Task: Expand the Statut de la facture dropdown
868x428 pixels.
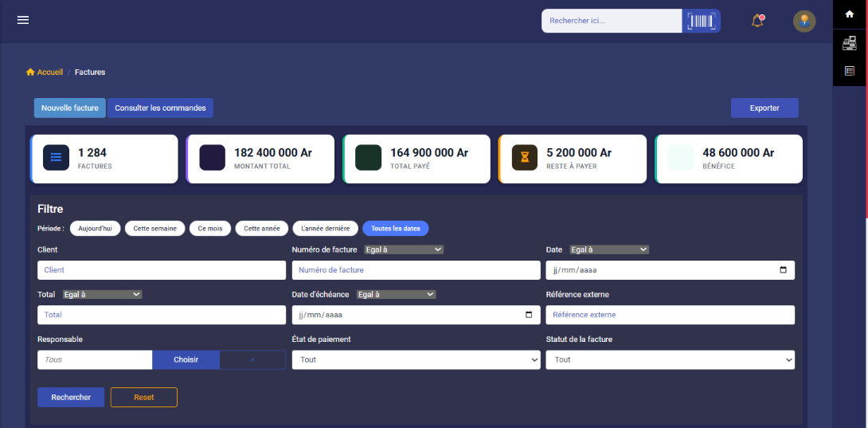Action: click(671, 359)
